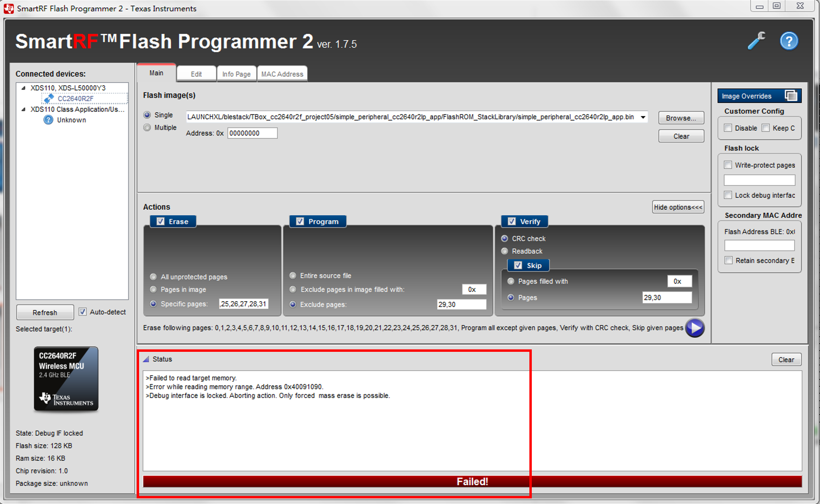The image size is (820, 504).
Task: Click the Unknown device question icon
Action: pos(48,120)
